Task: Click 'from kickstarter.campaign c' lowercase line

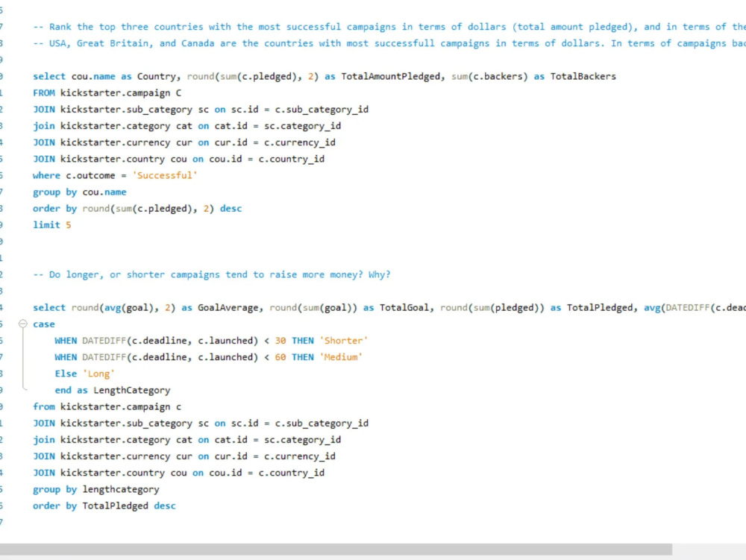Action: click(107, 407)
